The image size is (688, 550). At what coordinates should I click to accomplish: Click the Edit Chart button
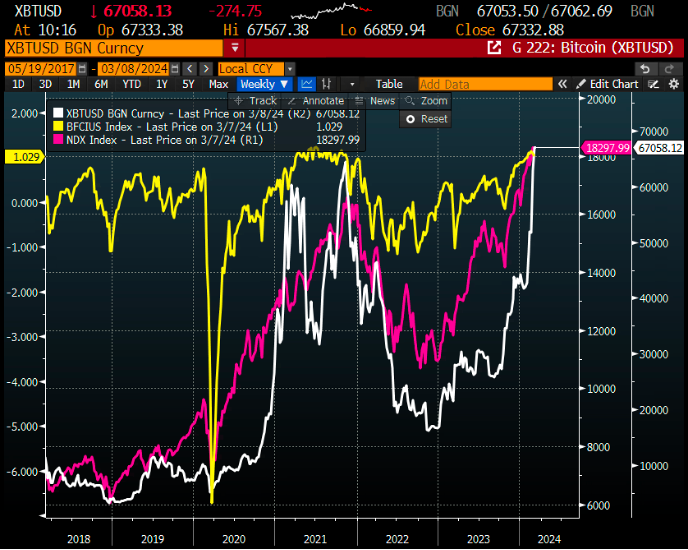614,84
